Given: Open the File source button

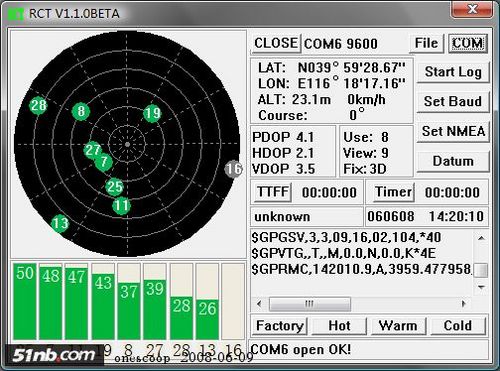Looking at the screenshot, I should coord(426,43).
